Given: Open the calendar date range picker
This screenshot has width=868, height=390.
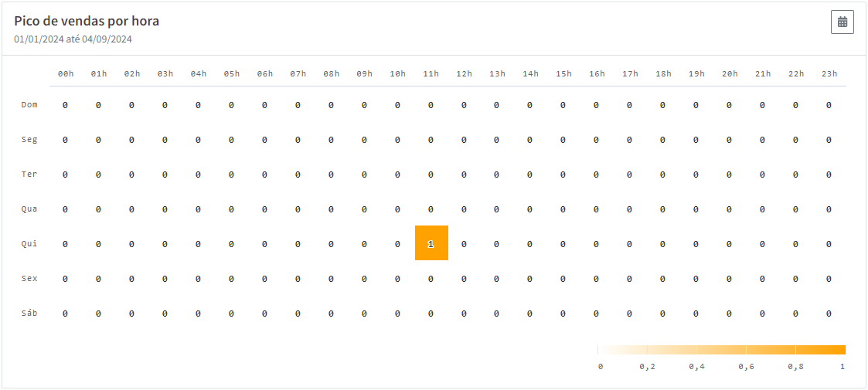Looking at the screenshot, I should (x=842, y=22).
